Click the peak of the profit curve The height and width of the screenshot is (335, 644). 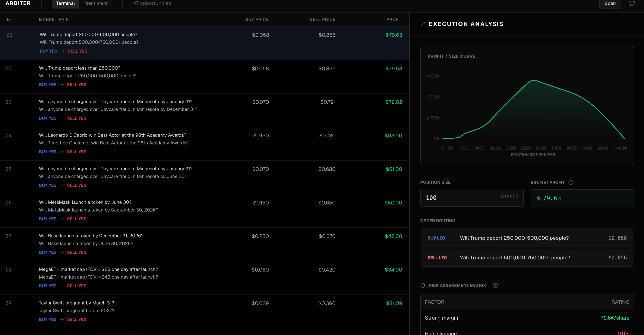(x=534, y=80)
